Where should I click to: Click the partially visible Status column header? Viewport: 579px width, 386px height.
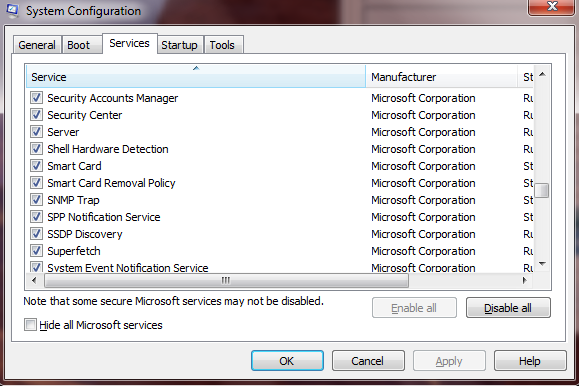coord(525,76)
